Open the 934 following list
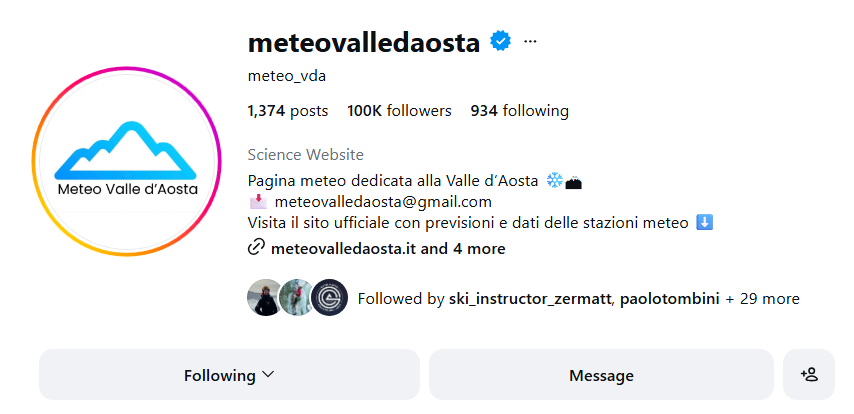The image size is (854, 414). [x=519, y=111]
